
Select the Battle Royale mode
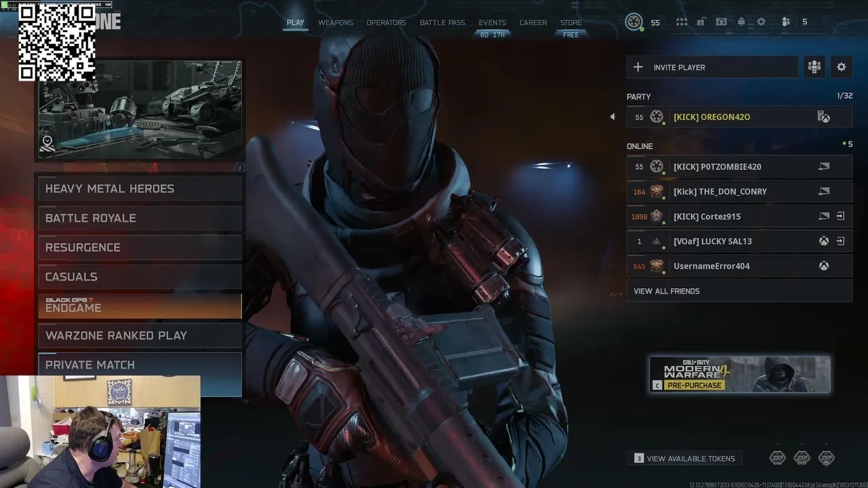click(x=140, y=218)
